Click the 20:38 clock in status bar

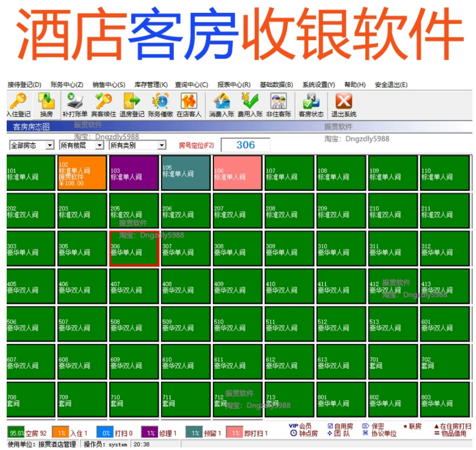point(142,444)
